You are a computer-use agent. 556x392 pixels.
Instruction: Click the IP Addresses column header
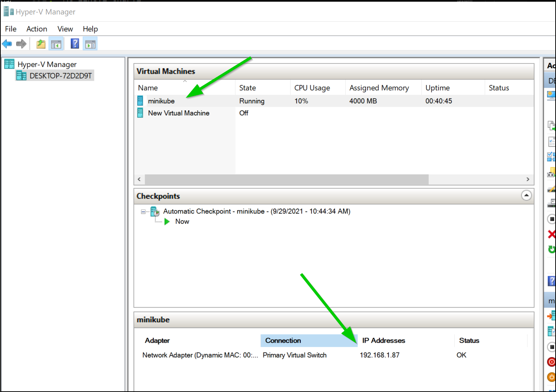click(406, 341)
